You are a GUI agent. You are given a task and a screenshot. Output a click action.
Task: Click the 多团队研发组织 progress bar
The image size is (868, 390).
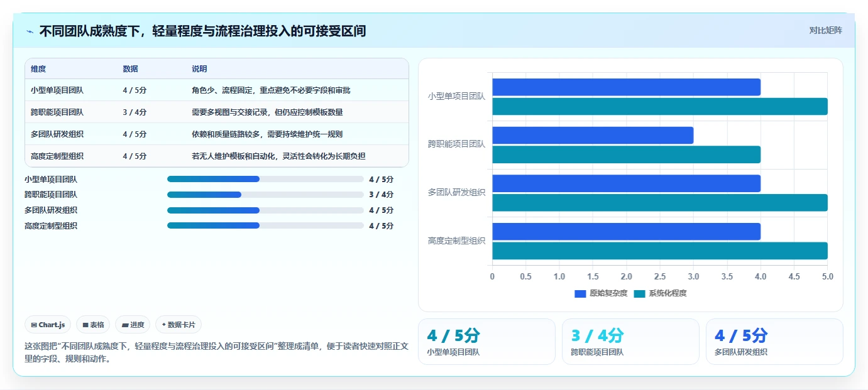[265, 210]
